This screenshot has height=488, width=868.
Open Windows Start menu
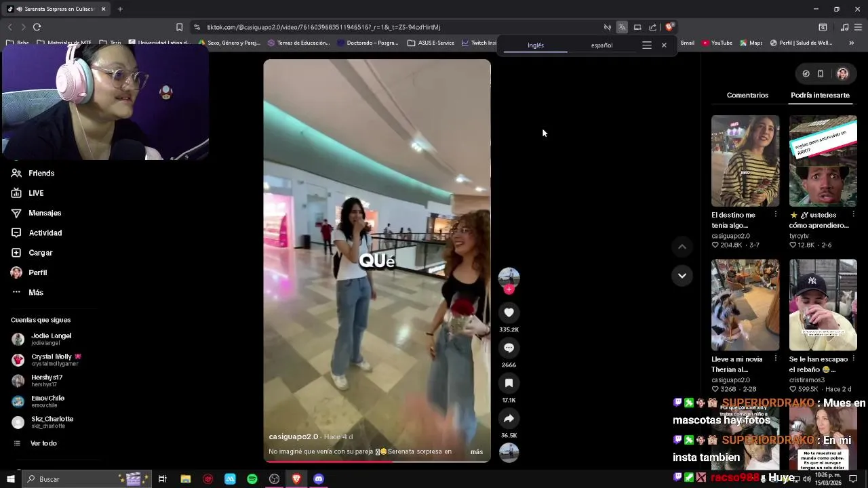pos(11,479)
